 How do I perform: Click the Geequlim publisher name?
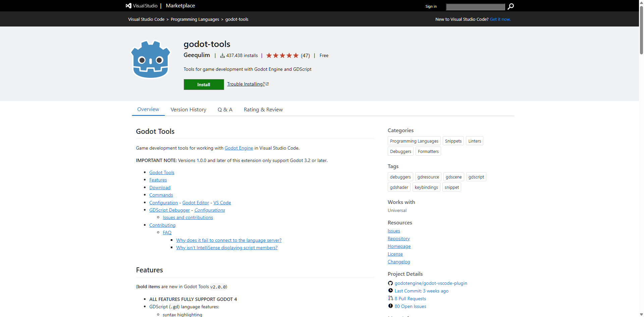pos(197,55)
